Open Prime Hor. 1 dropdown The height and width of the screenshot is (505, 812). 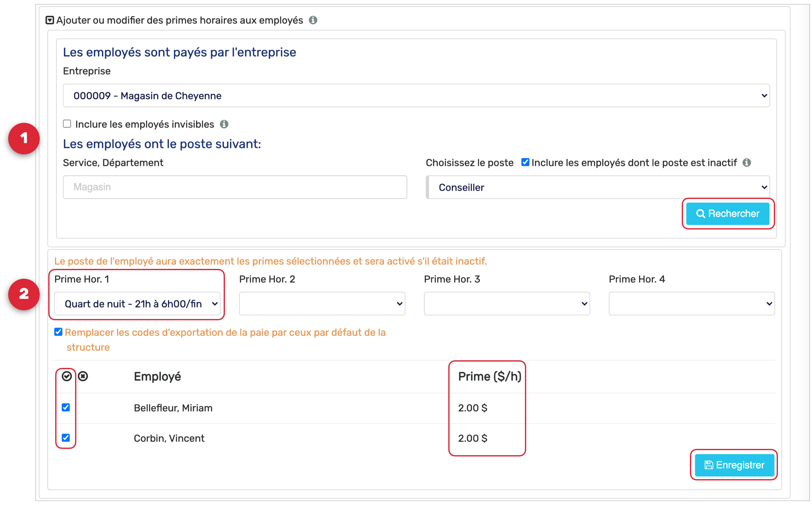137,304
